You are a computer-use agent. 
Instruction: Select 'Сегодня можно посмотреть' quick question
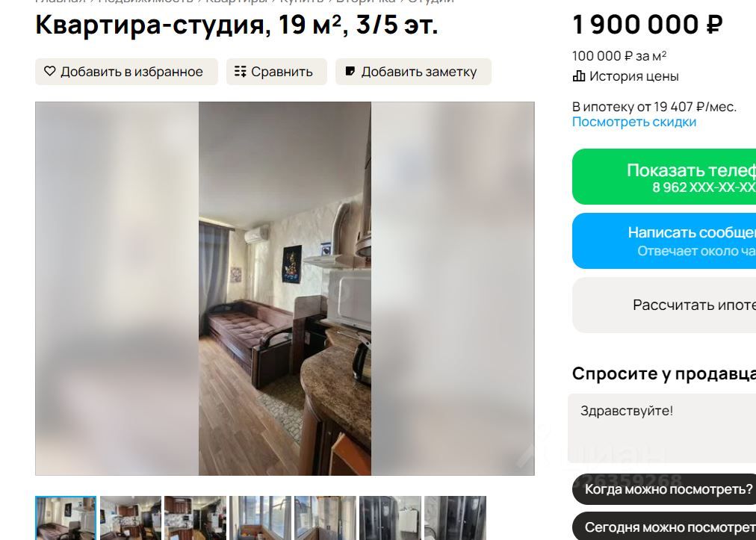[x=664, y=527]
